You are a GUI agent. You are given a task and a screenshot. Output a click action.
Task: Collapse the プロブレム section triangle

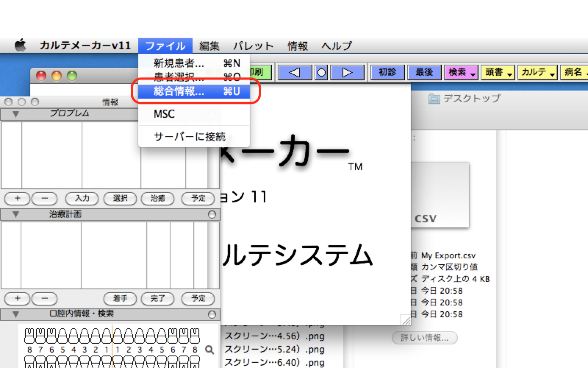pos(15,114)
